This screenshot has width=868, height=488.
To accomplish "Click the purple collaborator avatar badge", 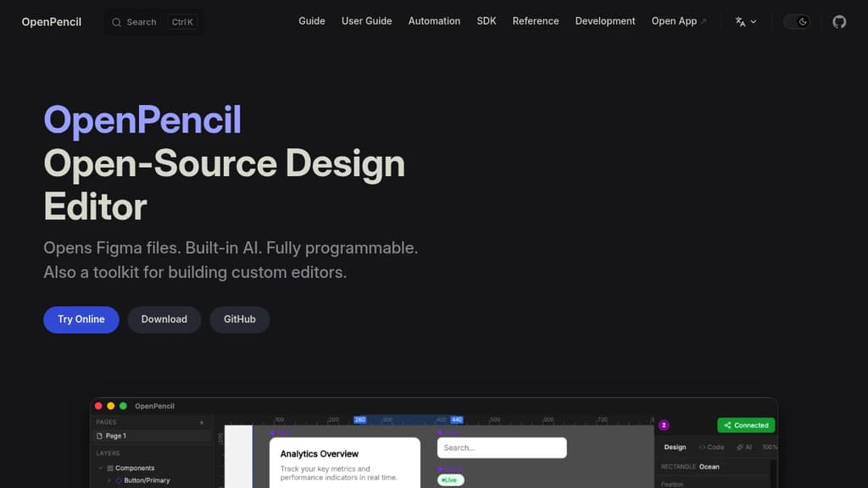I will pyautogui.click(x=664, y=424).
